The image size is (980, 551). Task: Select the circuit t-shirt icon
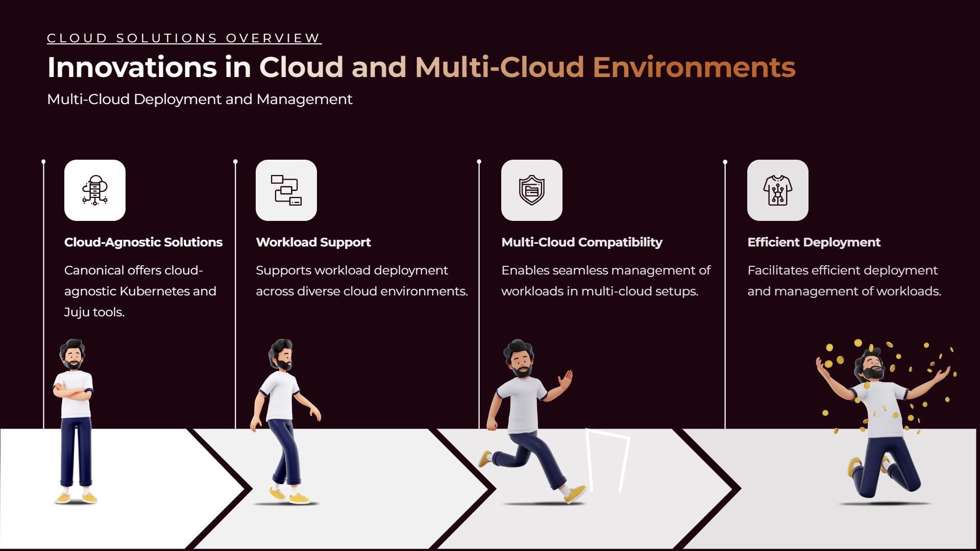[x=778, y=190]
